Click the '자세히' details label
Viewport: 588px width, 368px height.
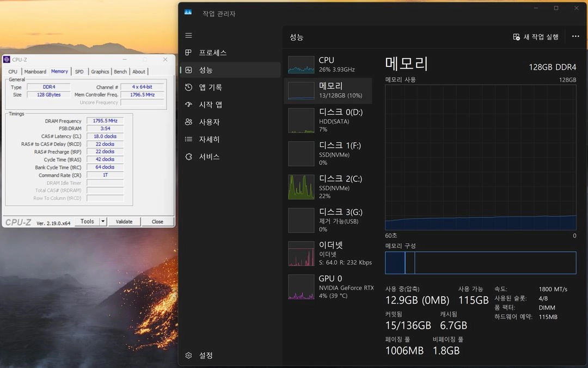point(209,139)
